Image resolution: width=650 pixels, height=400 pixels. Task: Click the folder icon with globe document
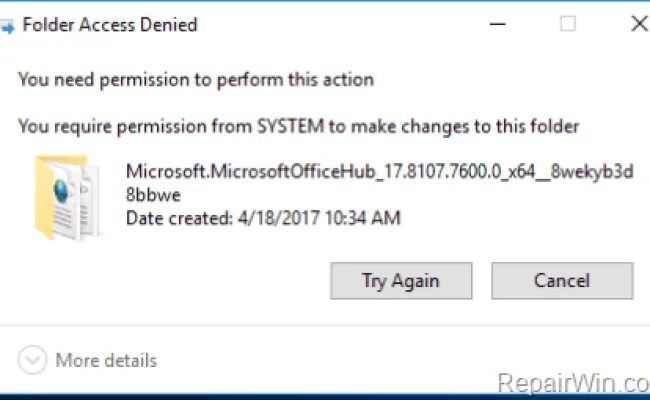coord(67,197)
